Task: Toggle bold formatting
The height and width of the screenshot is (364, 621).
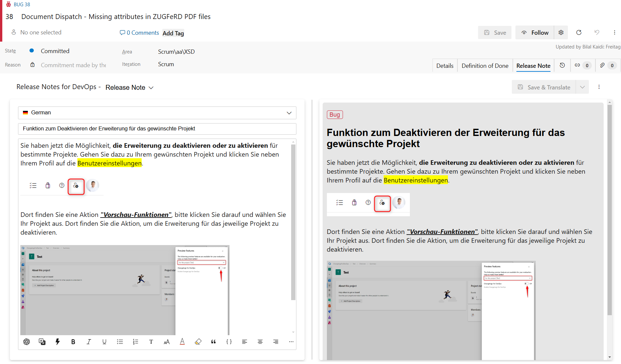Action: tap(73, 342)
